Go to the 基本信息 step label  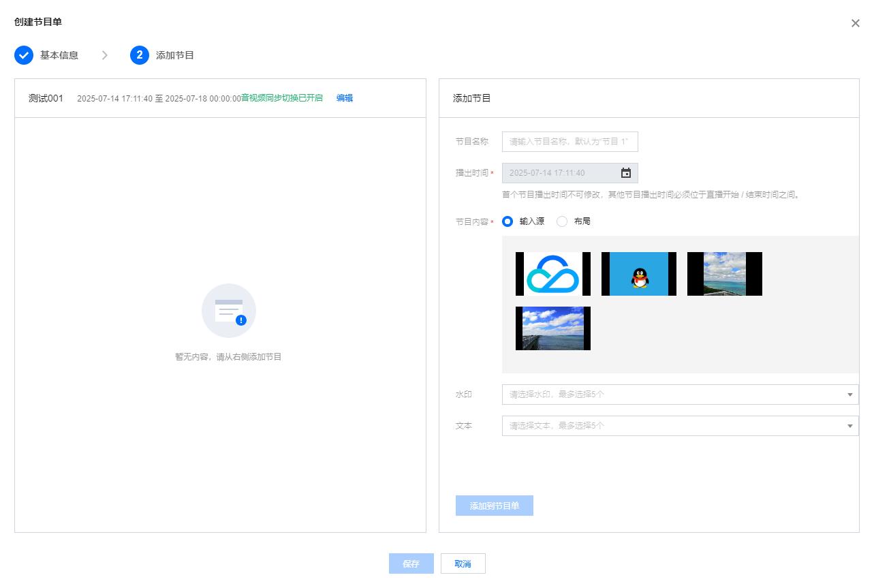point(59,55)
